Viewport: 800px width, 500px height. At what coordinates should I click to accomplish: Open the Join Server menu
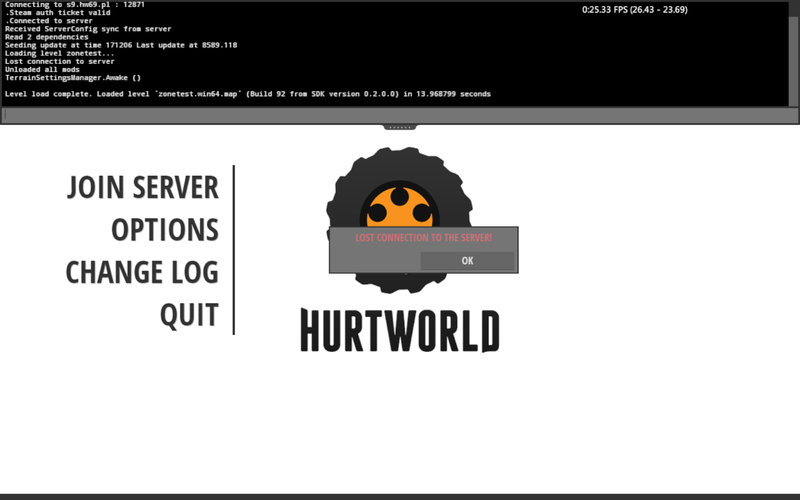(x=143, y=187)
